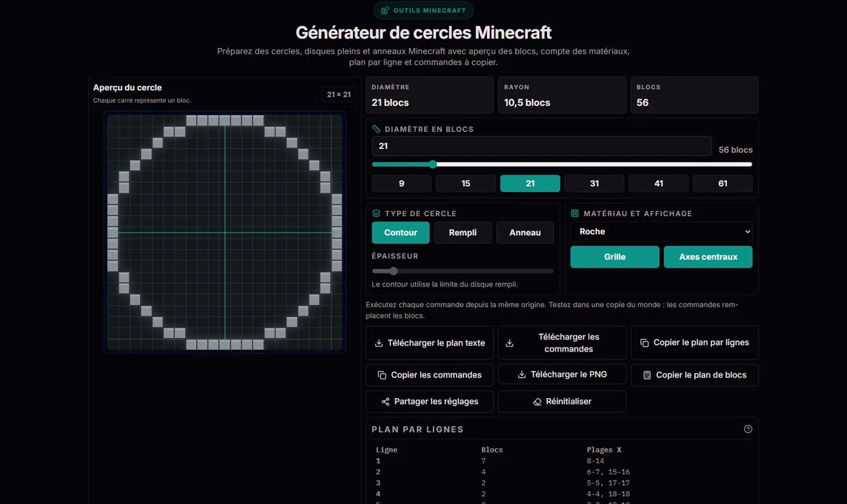
Task: Click the Réinitialiser button
Action: click(x=562, y=402)
